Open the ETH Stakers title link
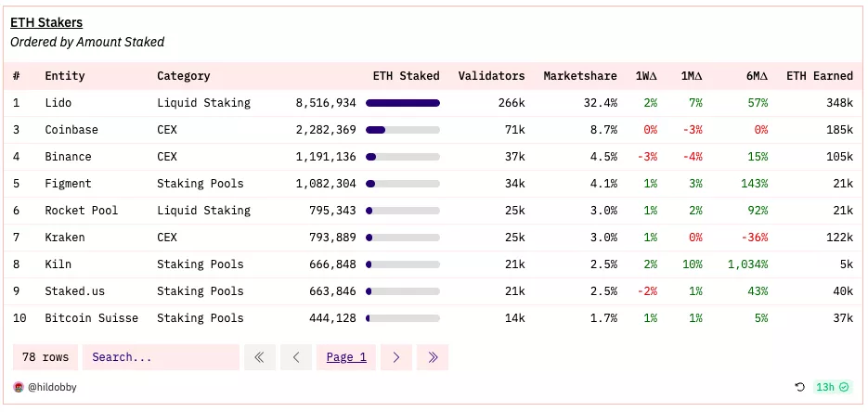 (x=45, y=22)
